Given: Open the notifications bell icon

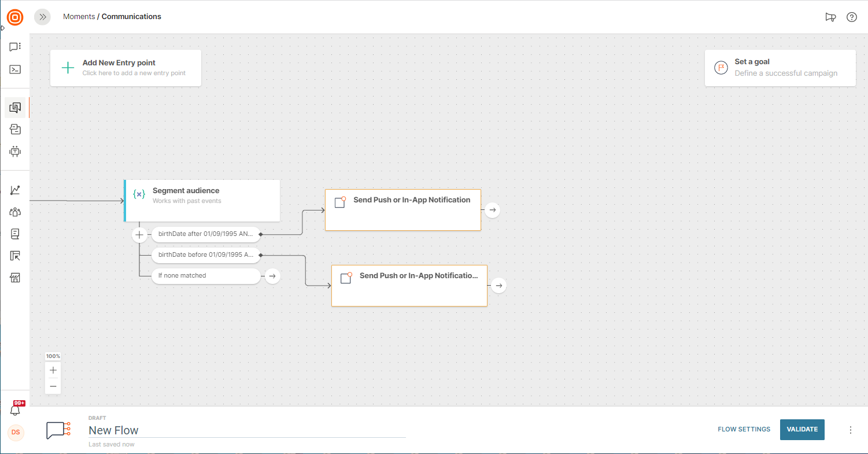Looking at the screenshot, I should pos(16,410).
